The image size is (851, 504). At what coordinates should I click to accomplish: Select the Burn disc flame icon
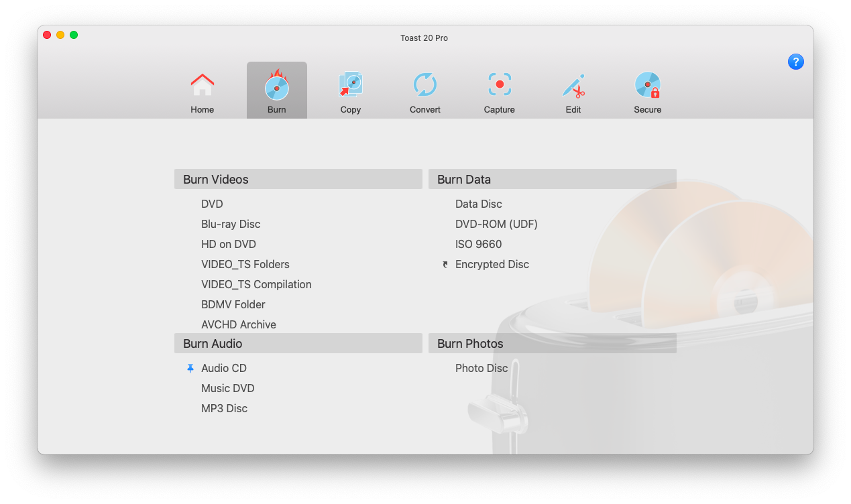click(x=276, y=85)
